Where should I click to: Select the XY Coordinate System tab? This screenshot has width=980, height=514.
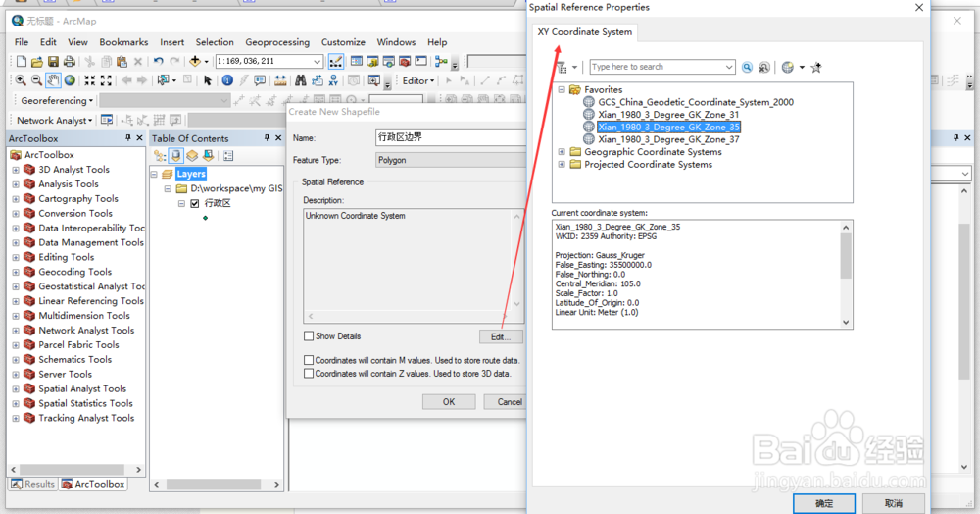[x=584, y=32]
